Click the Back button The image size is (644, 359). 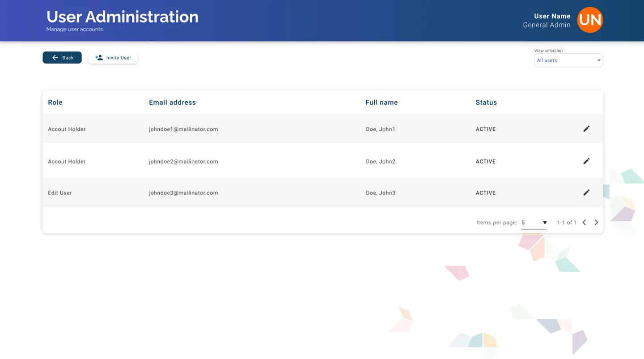62,57
